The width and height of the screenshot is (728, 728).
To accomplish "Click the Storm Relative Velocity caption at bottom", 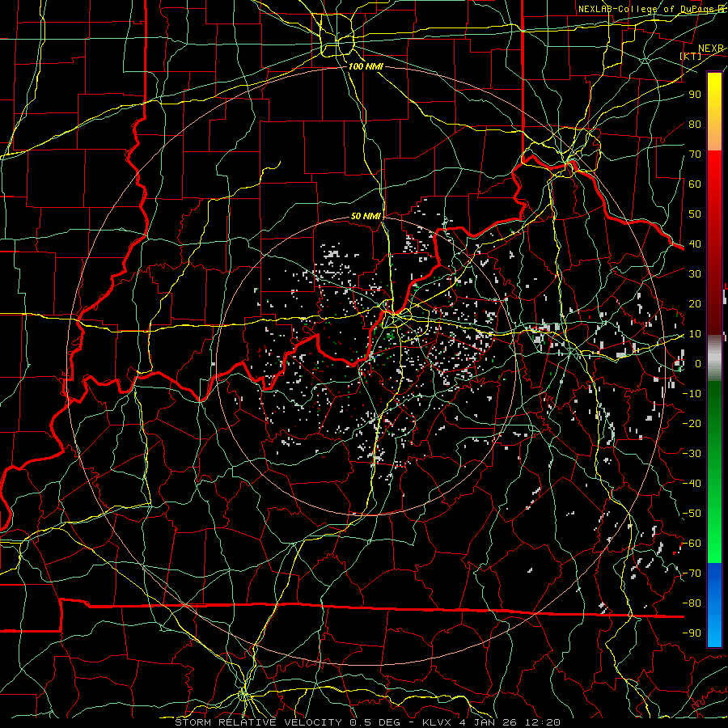I will pyautogui.click(x=367, y=722).
